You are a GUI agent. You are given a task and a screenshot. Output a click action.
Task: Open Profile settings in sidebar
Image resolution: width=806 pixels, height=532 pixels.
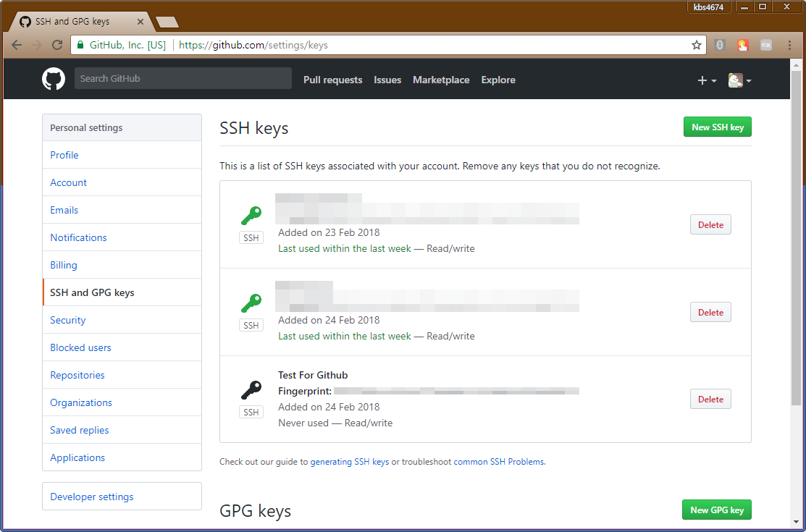pyautogui.click(x=122, y=155)
